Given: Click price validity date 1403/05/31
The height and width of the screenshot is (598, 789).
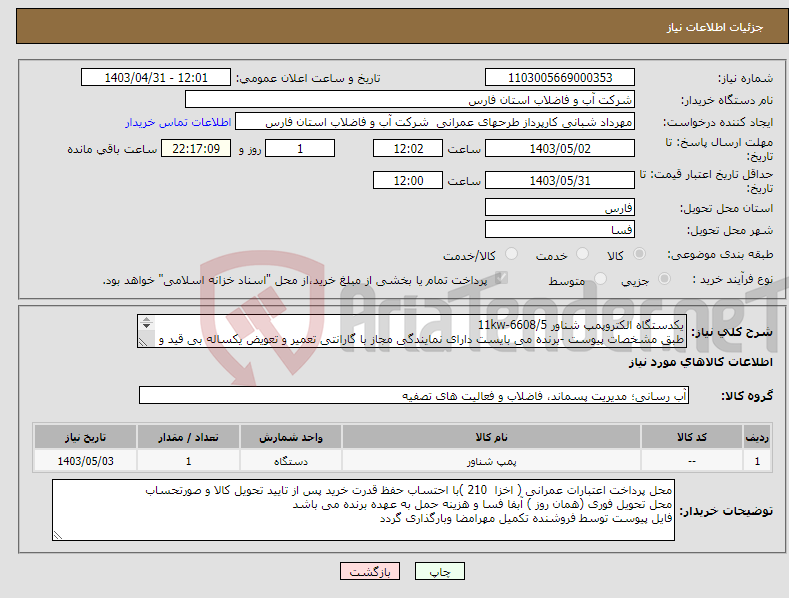Looking at the screenshot, I should coord(560,180).
